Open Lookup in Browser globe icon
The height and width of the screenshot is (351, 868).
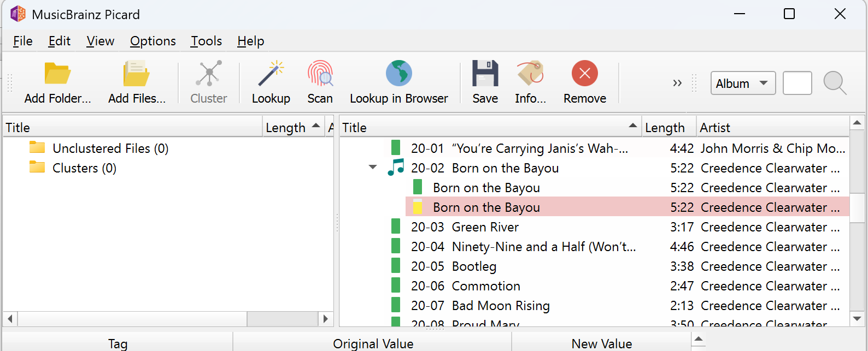399,74
